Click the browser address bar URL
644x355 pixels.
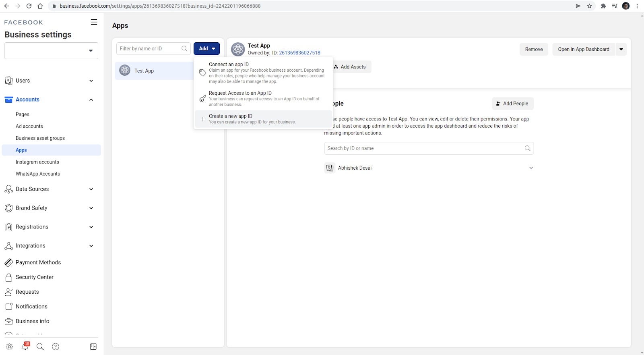pyautogui.click(x=160, y=6)
